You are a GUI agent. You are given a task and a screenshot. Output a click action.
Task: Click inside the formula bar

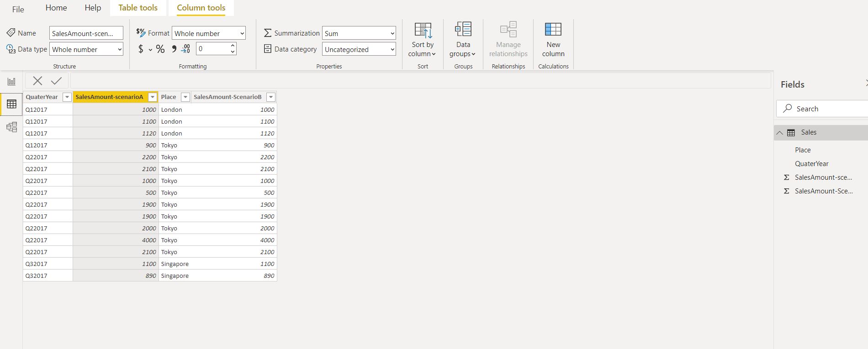(420, 81)
